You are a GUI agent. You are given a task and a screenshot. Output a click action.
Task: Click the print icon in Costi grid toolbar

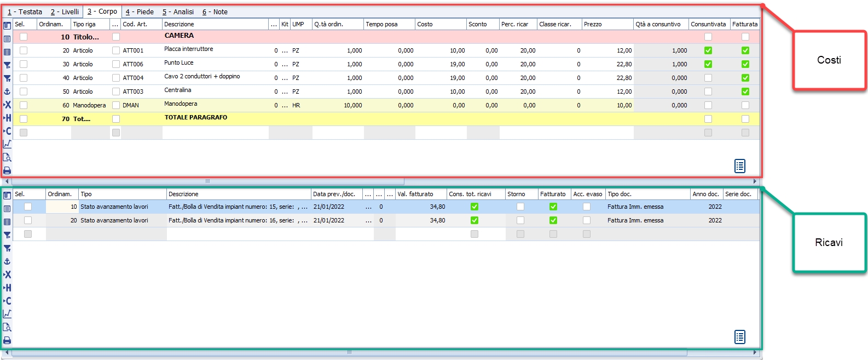click(x=7, y=170)
